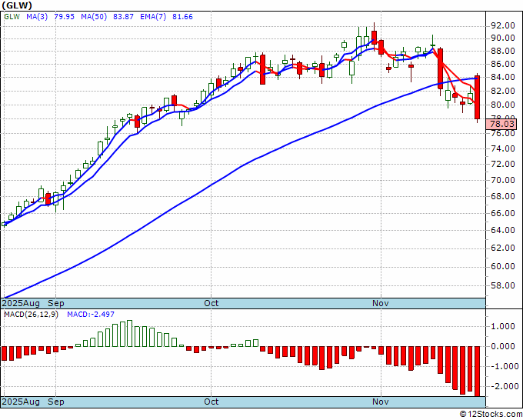Click the 84.00 price axis label
The width and height of the screenshot is (523, 420).
(503, 78)
